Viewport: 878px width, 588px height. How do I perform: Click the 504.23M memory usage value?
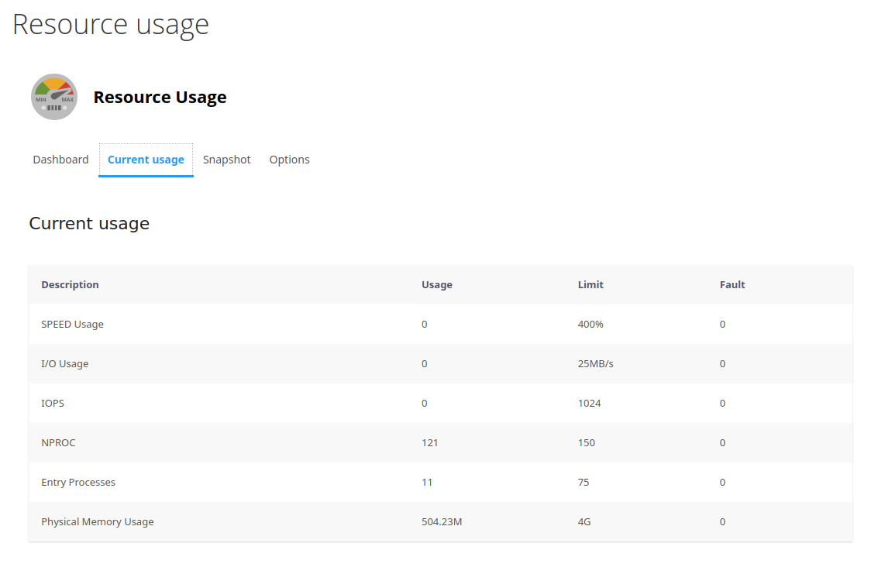pyautogui.click(x=442, y=521)
